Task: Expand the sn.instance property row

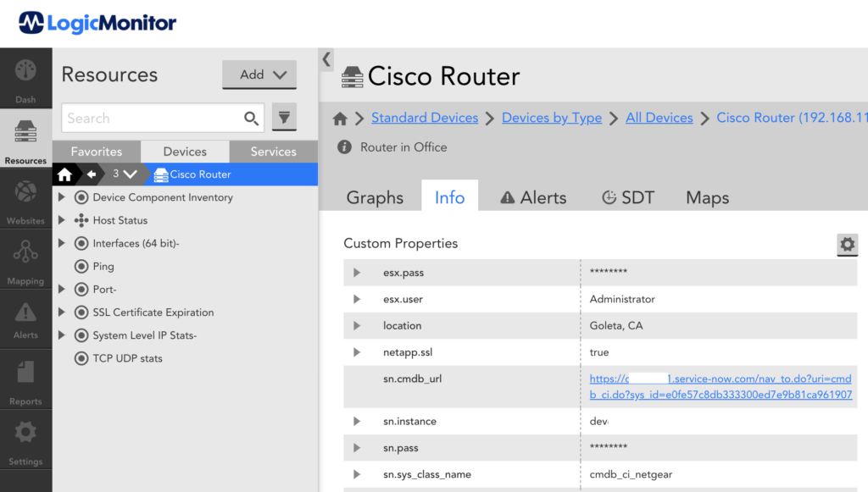Action: click(356, 421)
